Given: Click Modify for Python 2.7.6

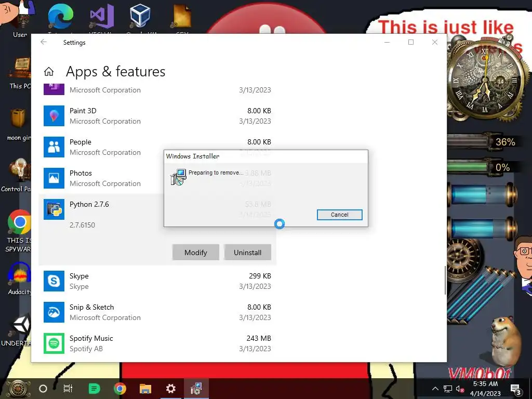Looking at the screenshot, I should pyautogui.click(x=195, y=252).
